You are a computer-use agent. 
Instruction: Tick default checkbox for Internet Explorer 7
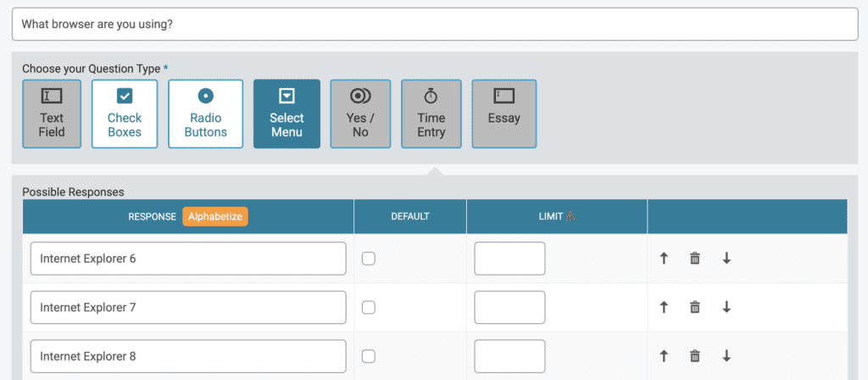[368, 307]
